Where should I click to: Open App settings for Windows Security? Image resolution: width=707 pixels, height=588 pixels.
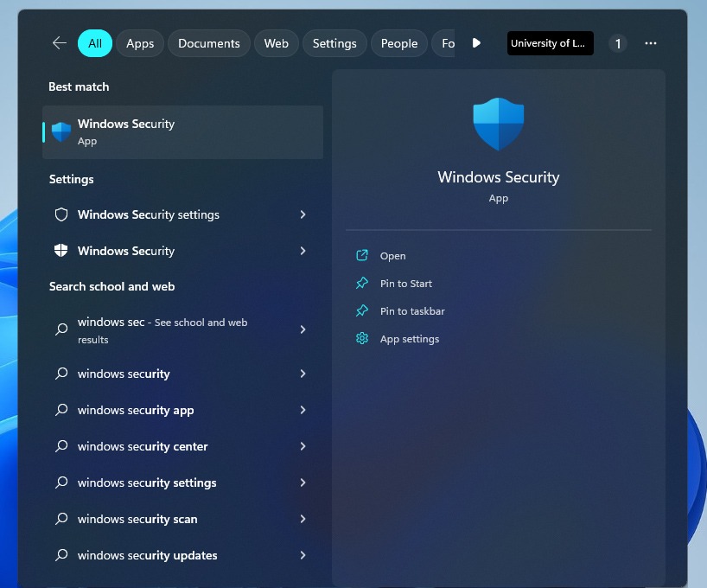362,338
